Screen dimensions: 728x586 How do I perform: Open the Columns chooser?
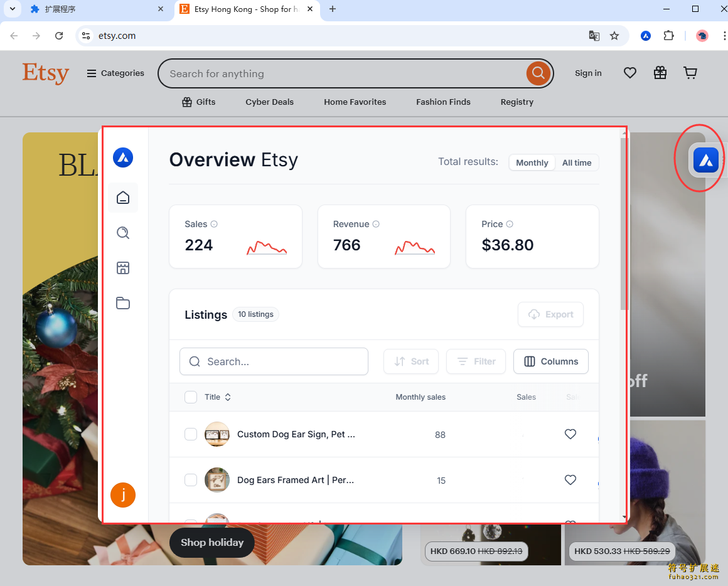pos(550,361)
